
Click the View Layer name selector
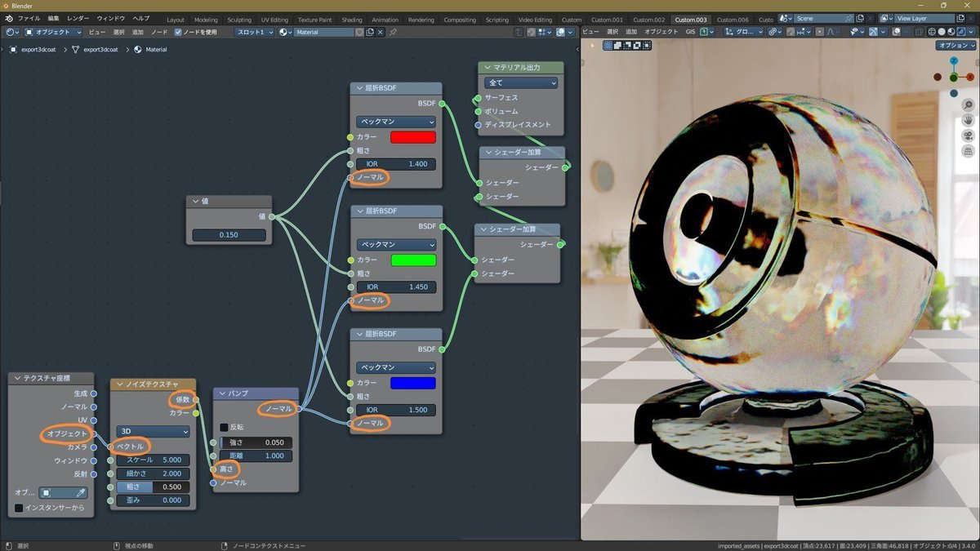click(924, 18)
